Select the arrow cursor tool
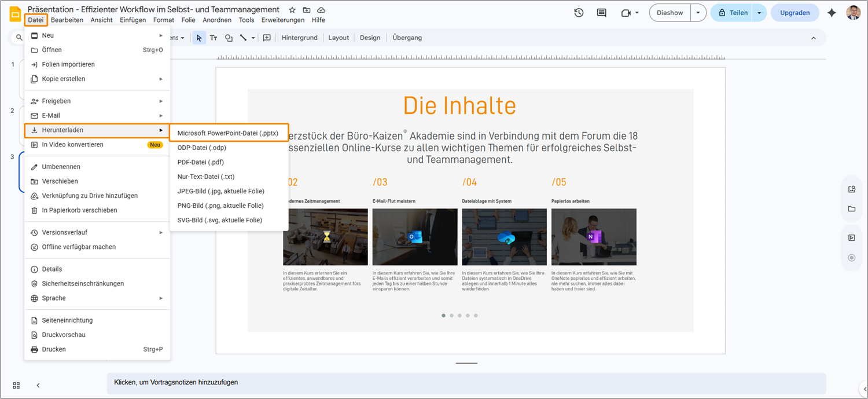The width and height of the screenshot is (868, 399). tap(199, 38)
